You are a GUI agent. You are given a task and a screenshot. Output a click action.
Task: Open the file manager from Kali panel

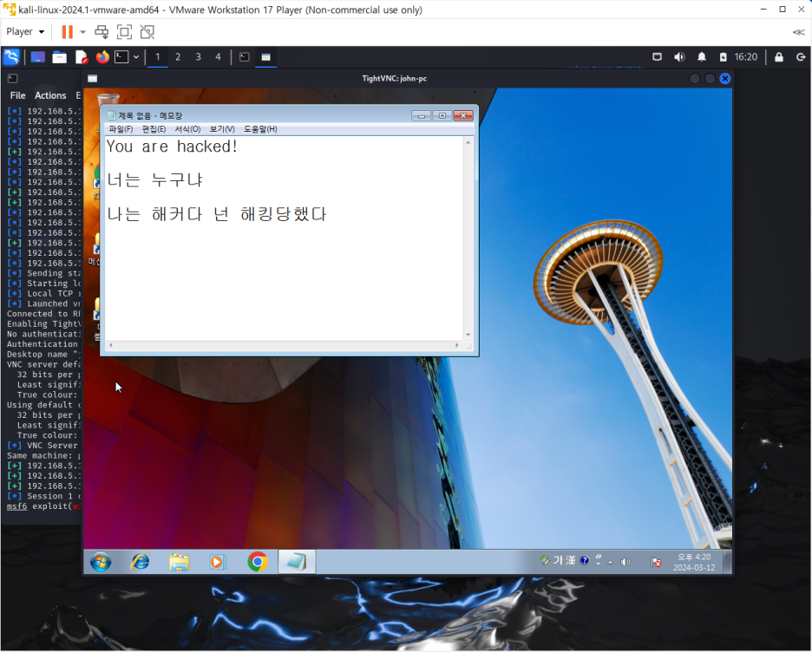coord(60,57)
